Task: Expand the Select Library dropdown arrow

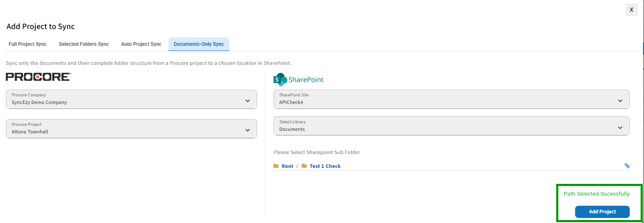Action: (x=620, y=127)
